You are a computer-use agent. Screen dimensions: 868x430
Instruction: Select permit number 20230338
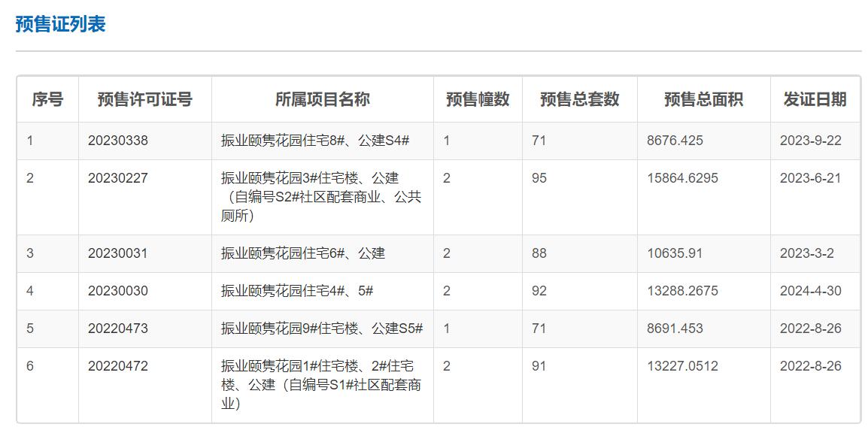pos(118,141)
